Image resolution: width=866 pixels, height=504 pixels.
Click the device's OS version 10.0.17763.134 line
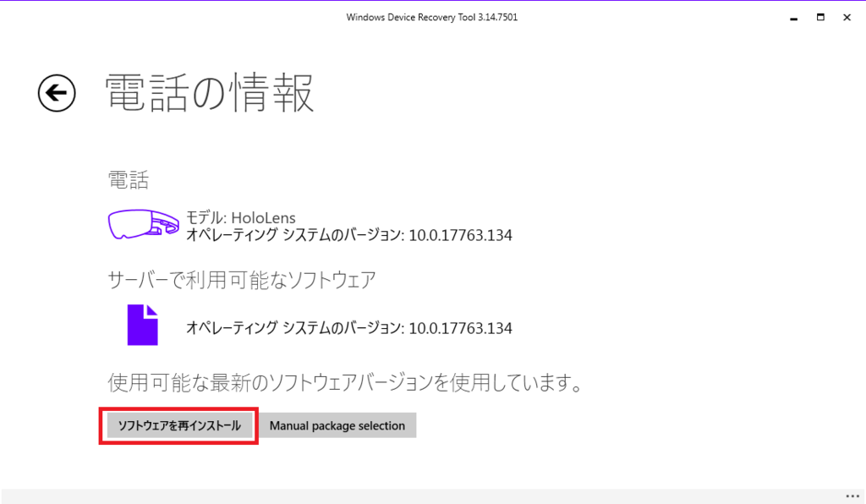(349, 235)
